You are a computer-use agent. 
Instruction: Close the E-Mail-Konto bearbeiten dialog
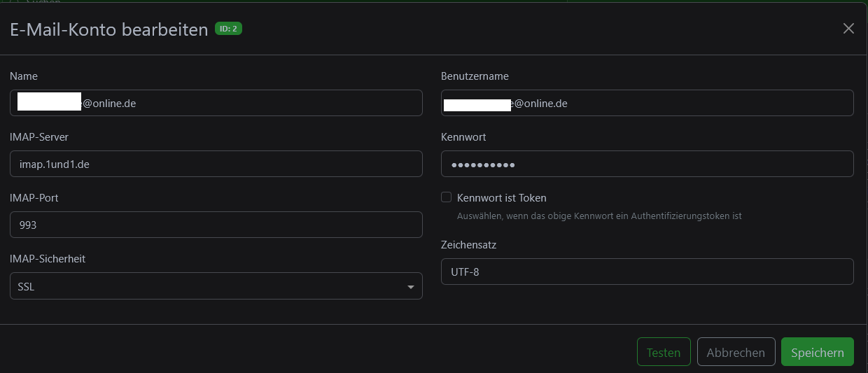848,29
